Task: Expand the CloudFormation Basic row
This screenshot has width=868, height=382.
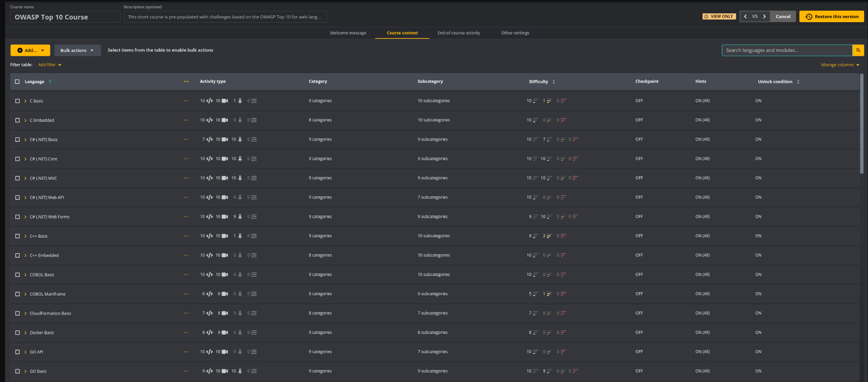Action: coord(26,313)
